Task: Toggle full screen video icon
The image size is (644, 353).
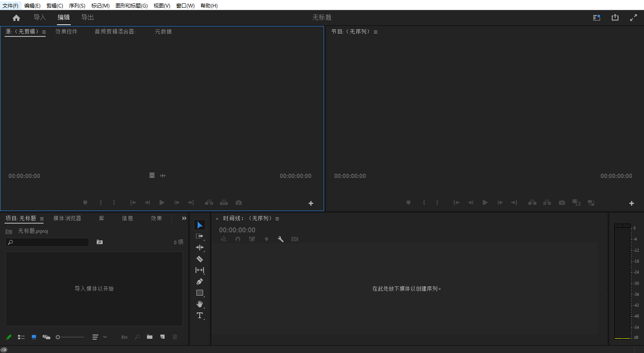Action: click(x=634, y=18)
